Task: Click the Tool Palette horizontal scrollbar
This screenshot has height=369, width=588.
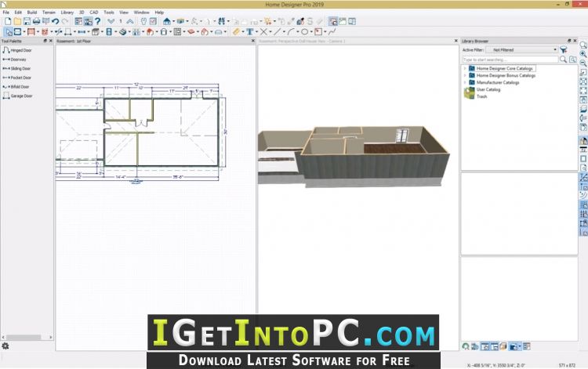Action: click(x=27, y=337)
